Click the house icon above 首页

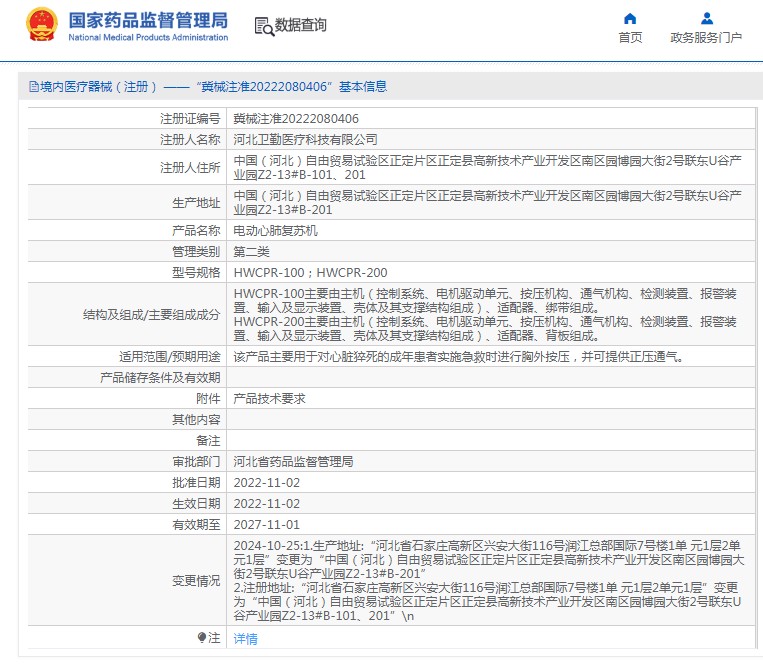click(x=630, y=18)
